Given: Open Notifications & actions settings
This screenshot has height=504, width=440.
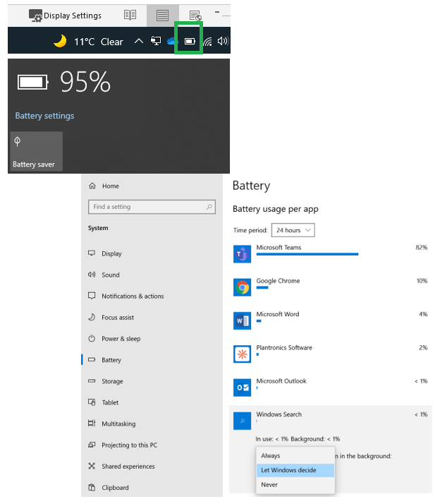Looking at the screenshot, I should (152, 296).
